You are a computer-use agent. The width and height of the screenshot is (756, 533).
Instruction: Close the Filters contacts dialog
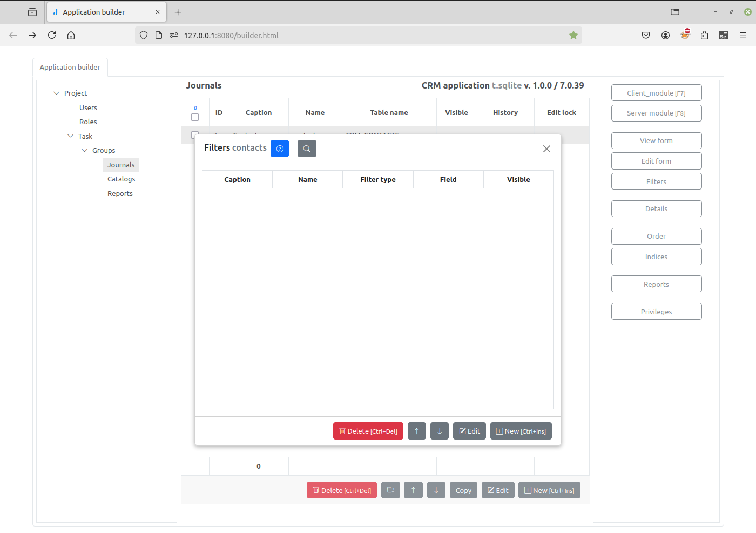point(546,149)
